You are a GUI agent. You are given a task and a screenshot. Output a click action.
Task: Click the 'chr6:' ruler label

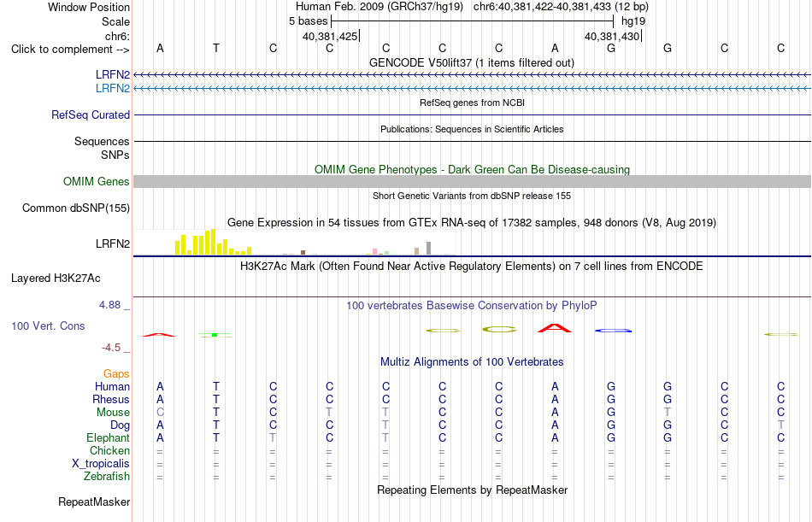tap(117, 36)
